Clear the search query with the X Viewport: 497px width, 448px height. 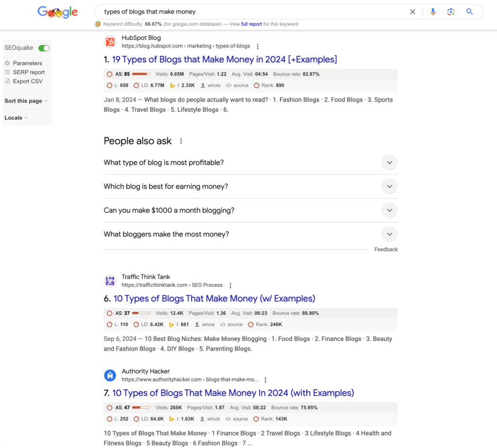[x=413, y=11]
